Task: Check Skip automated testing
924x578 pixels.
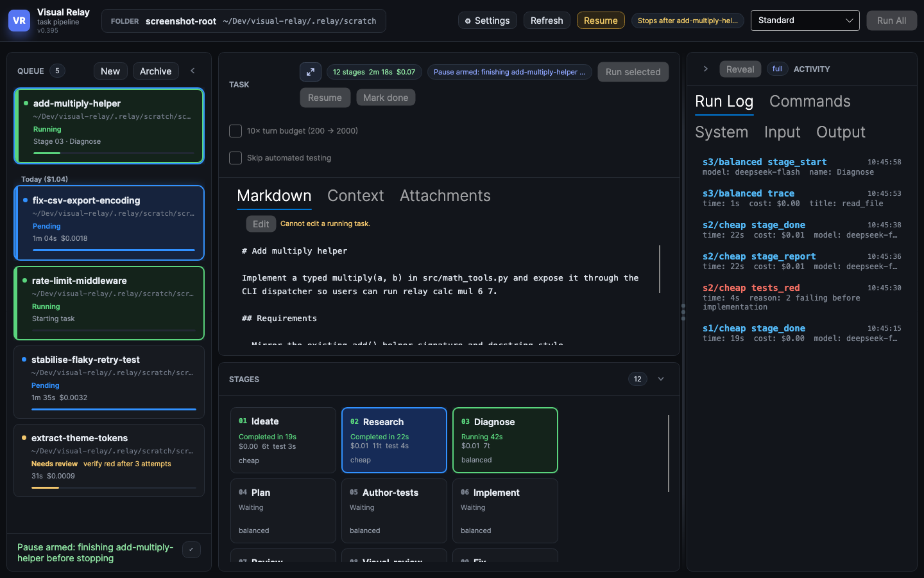Action: 235,158
